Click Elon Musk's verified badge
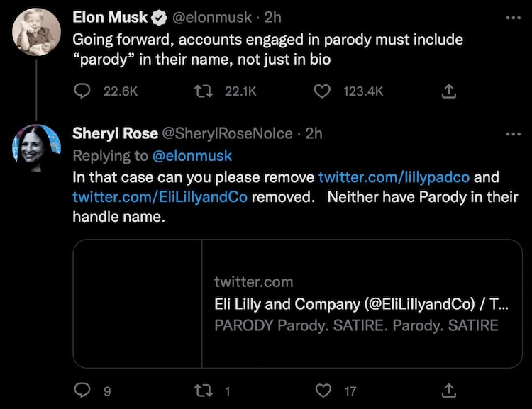This screenshot has width=532, height=409. click(x=160, y=18)
